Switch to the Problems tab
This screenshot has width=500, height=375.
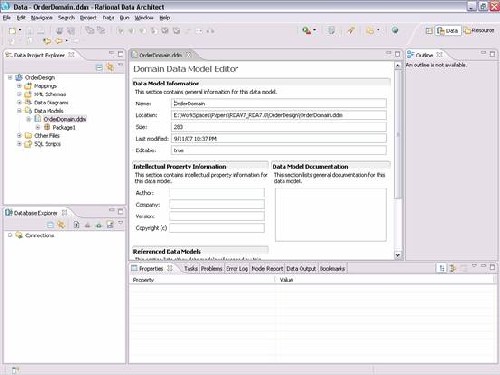pyautogui.click(x=211, y=269)
